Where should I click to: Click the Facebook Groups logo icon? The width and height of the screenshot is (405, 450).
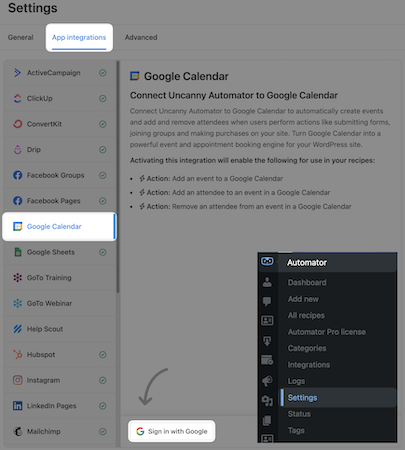17,175
